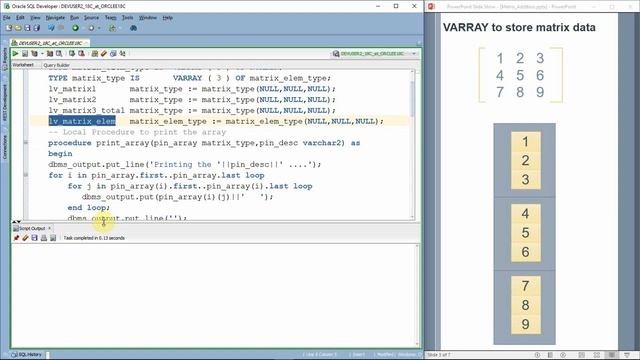Image resolution: width=640 pixels, height=360 pixels.
Task: Collapse the outer for-loop code fold
Action: (26, 175)
